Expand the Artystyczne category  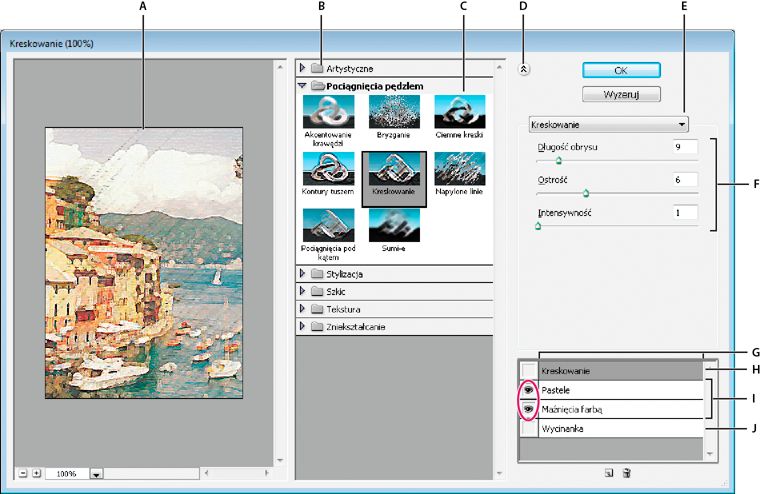coord(302,67)
